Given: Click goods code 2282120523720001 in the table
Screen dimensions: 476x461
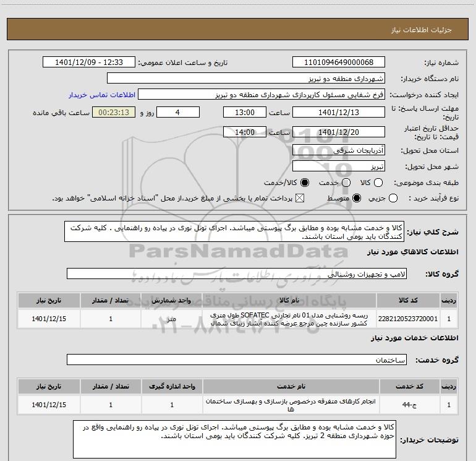Looking at the screenshot, I should point(408,319).
